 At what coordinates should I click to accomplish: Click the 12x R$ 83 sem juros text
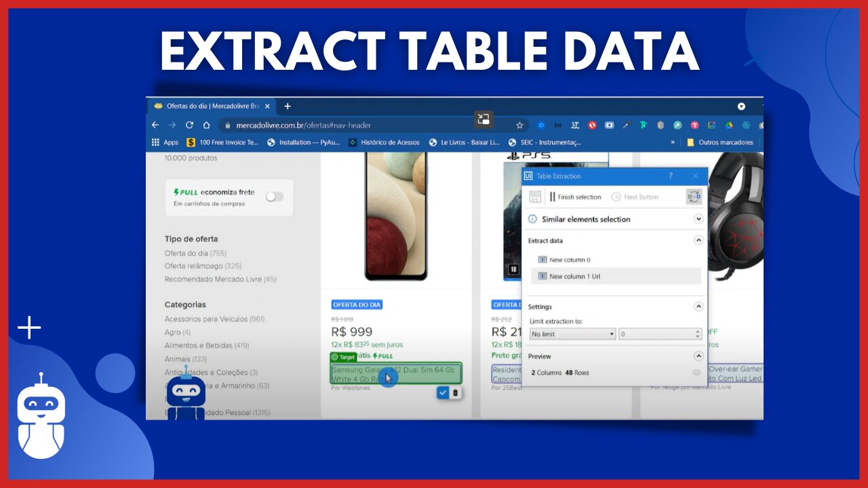point(366,345)
